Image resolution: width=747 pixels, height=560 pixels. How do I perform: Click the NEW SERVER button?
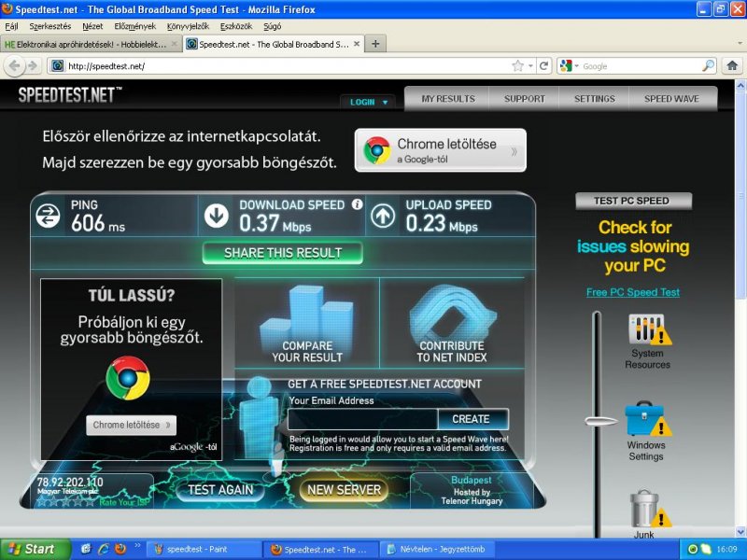pos(344,489)
